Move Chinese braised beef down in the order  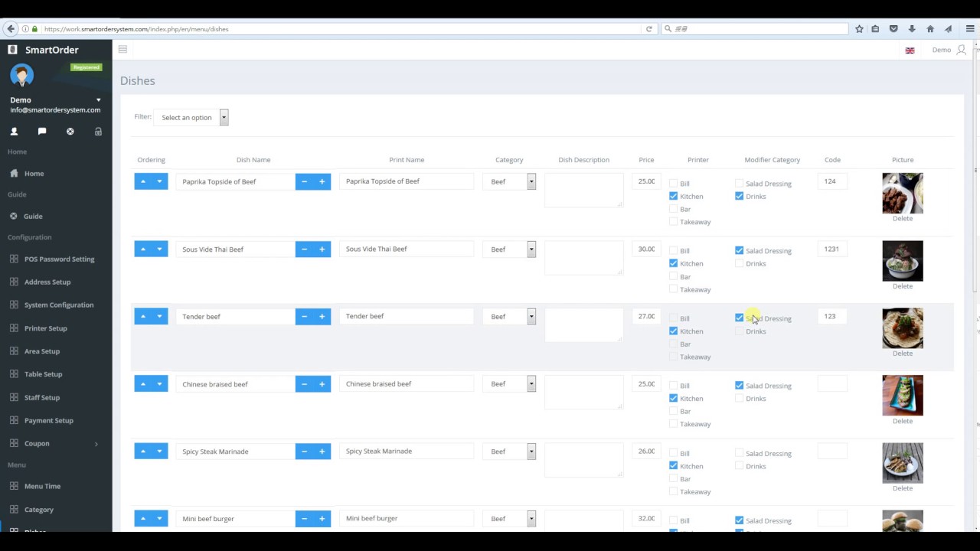click(159, 383)
